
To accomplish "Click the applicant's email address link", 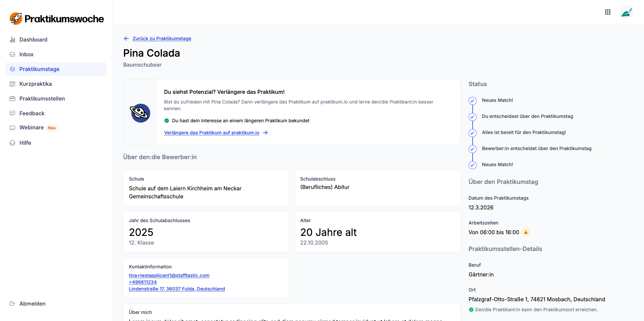I will coord(169,275).
